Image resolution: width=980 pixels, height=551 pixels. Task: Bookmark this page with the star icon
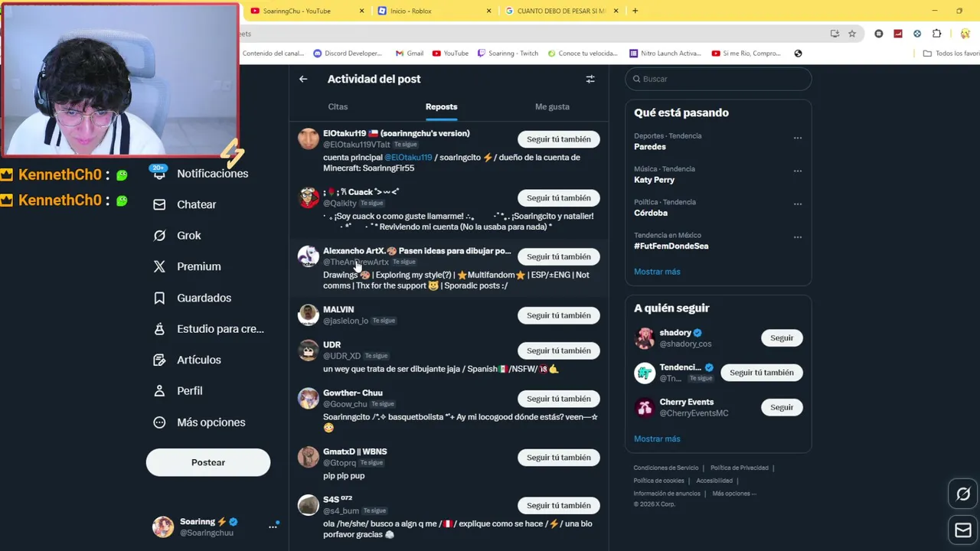coord(851,34)
